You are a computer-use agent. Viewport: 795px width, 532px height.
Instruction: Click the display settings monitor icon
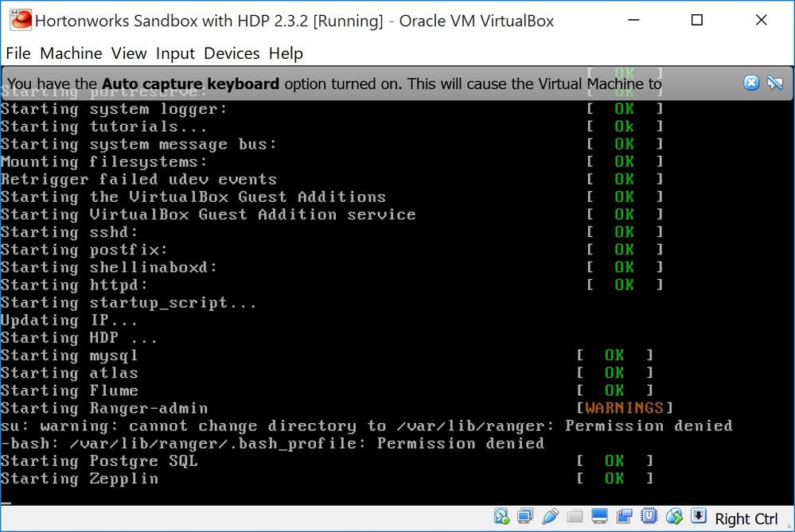point(599,516)
